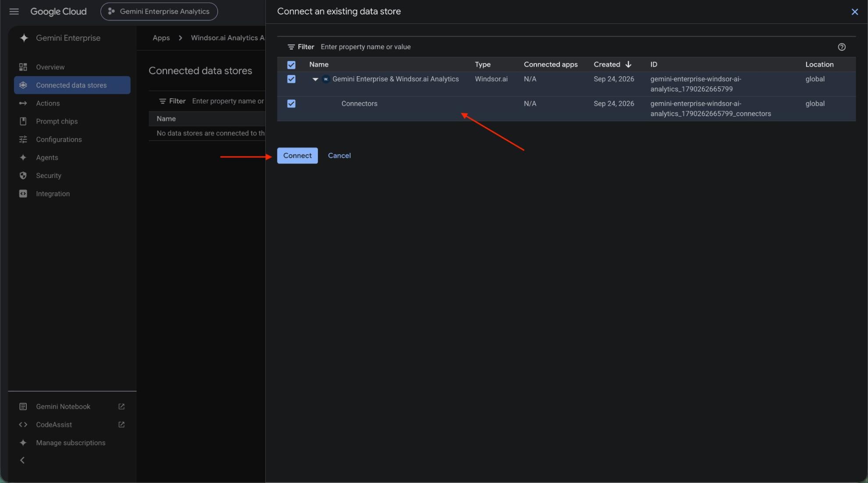Click the external-link icon next to CodeAssist
Image resolution: width=868 pixels, height=483 pixels.
[121, 425]
